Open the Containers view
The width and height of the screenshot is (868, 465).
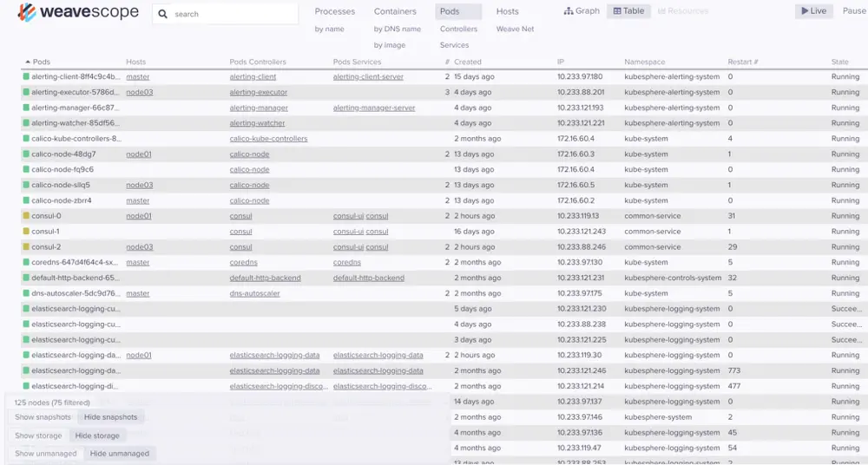point(395,11)
